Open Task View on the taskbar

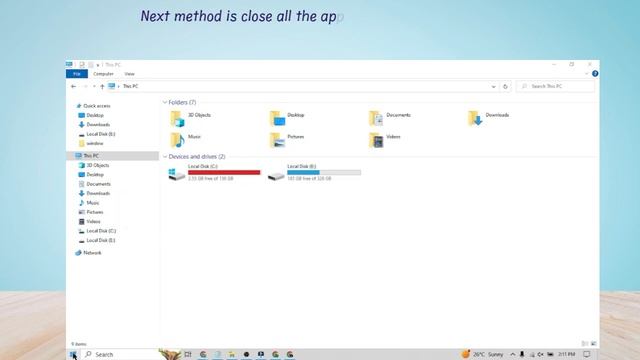[x=188, y=354]
